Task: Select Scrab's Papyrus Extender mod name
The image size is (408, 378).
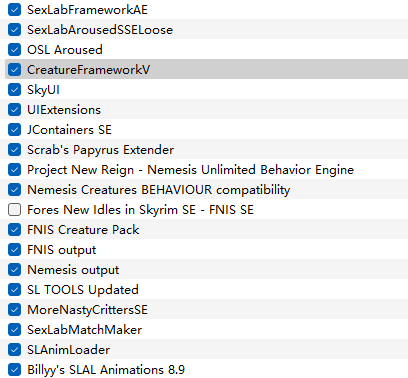Action: 100,150
